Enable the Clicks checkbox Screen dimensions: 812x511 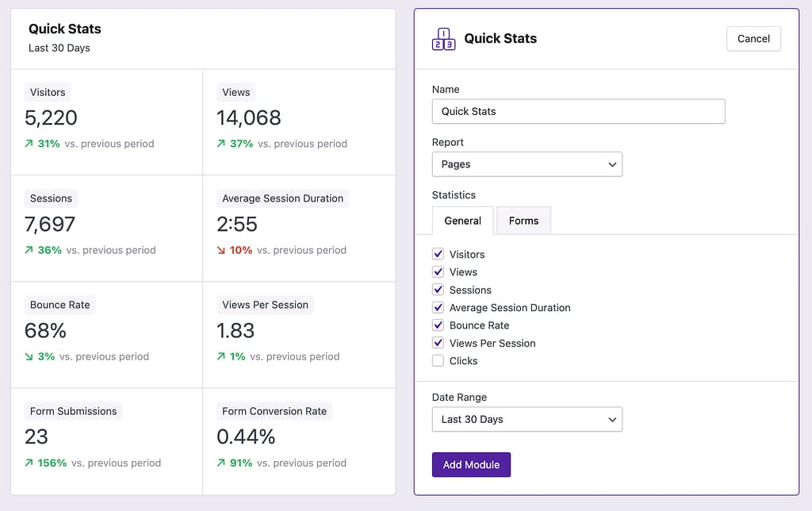(438, 360)
